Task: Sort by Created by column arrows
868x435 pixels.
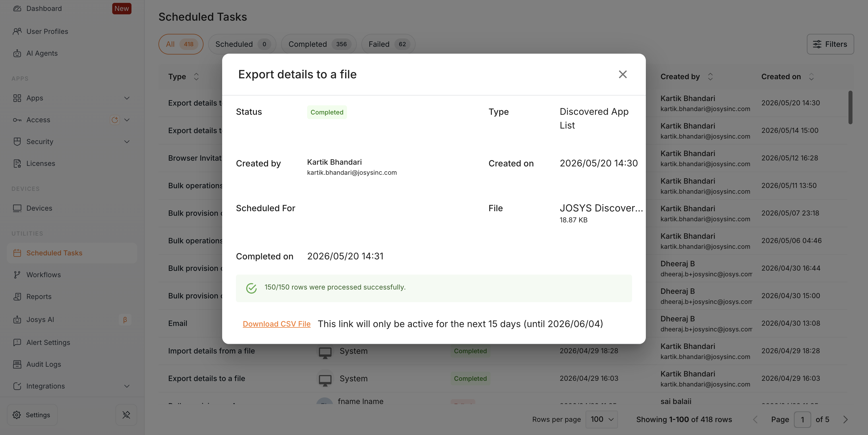Action: tap(710, 77)
